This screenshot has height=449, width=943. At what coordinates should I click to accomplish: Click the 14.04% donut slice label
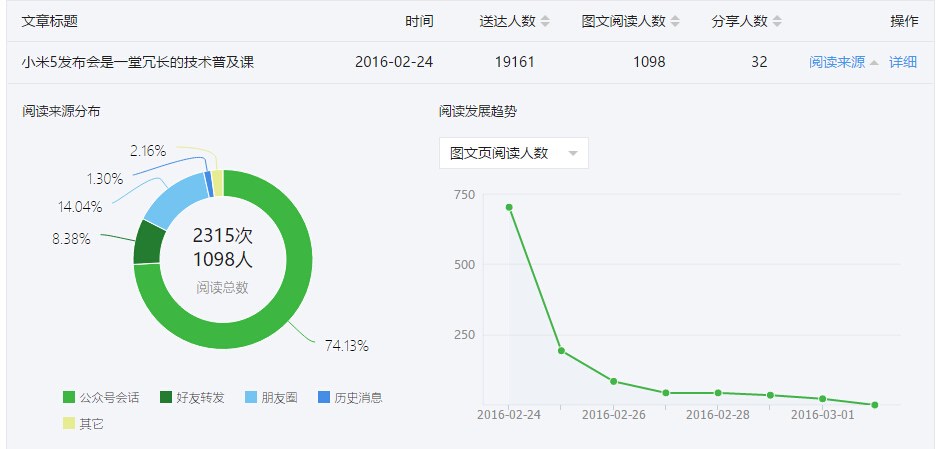pyautogui.click(x=80, y=207)
